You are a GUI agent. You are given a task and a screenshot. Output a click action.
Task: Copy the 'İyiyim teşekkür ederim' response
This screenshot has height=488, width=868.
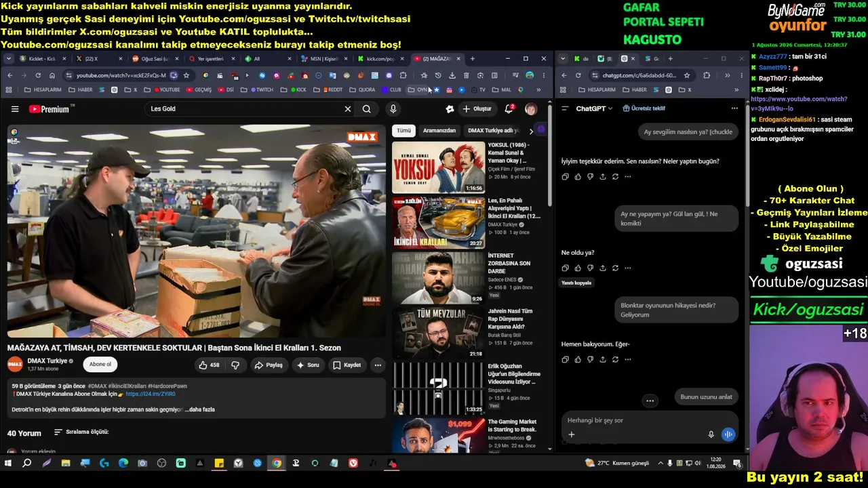click(x=565, y=177)
